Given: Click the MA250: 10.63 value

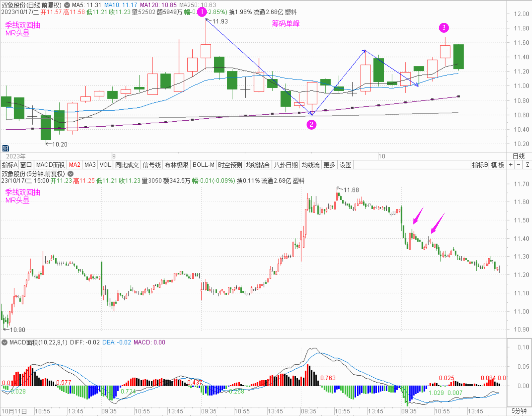Looking at the screenshot, I should click(x=198, y=5).
